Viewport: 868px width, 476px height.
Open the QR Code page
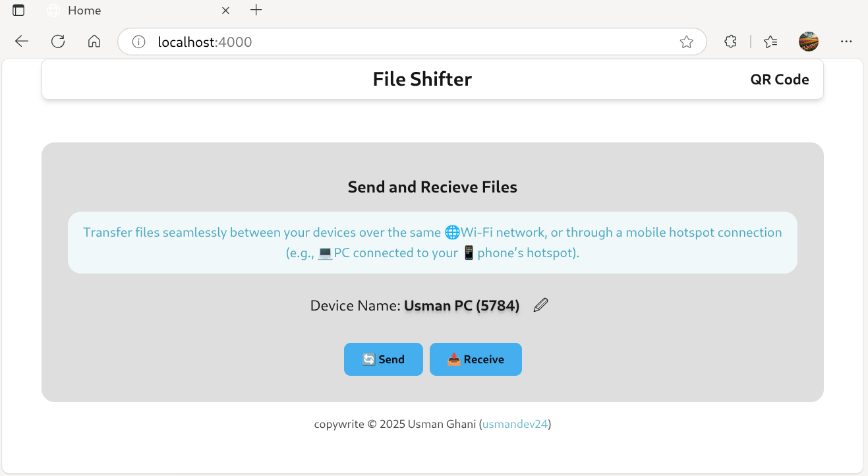[779, 79]
